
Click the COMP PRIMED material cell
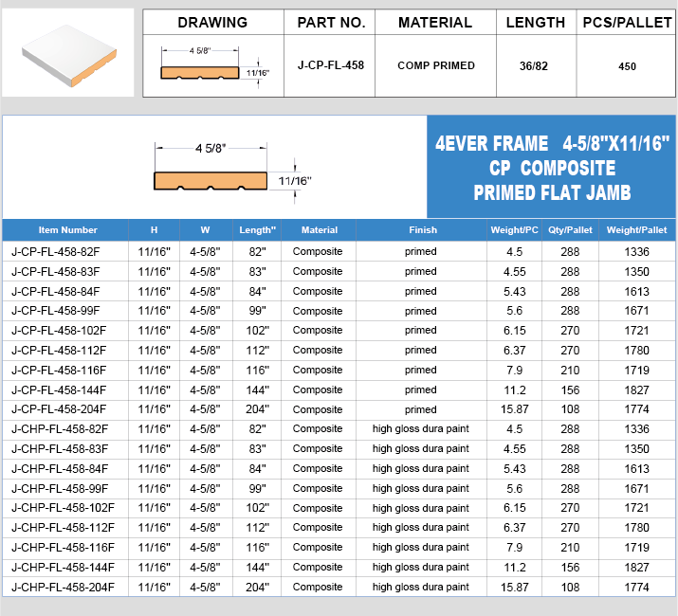click(x=436, y=65)
